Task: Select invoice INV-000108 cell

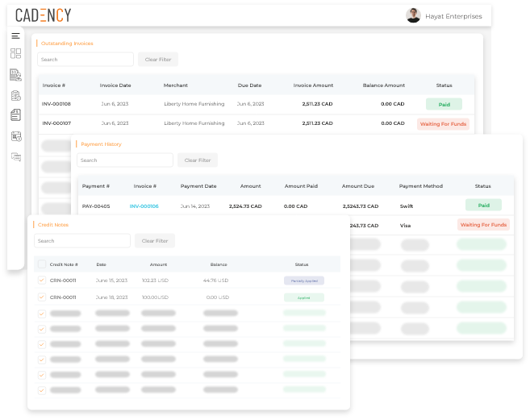Action: [x=56, y=104]
